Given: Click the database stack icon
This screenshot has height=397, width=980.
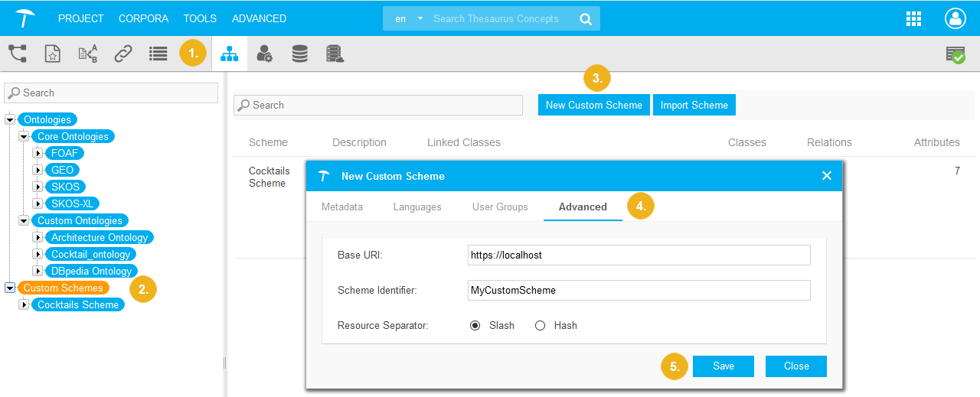Looking at the screenshot, I should [x=299, y=54].
